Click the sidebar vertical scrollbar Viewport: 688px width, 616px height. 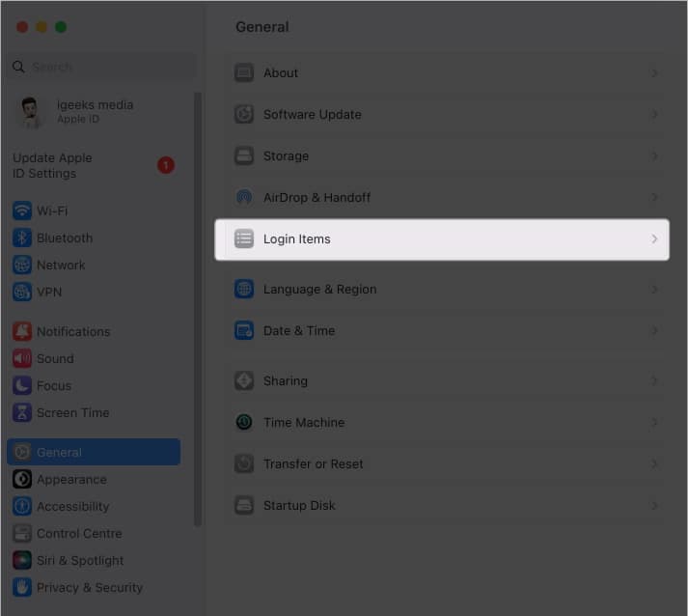pos(198,309)
